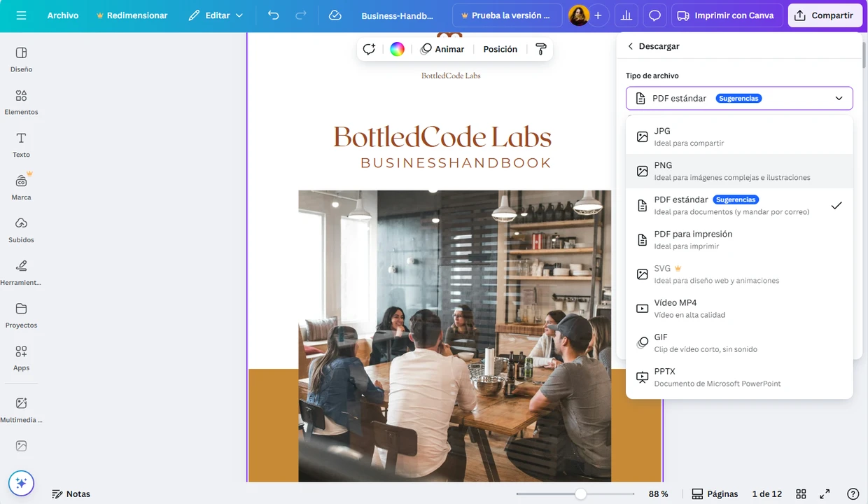Image resolution: width=868 pixels, height=504 pixels.
Task: Click the Canva AI sparkle assistant button
Action: (21, 483)
